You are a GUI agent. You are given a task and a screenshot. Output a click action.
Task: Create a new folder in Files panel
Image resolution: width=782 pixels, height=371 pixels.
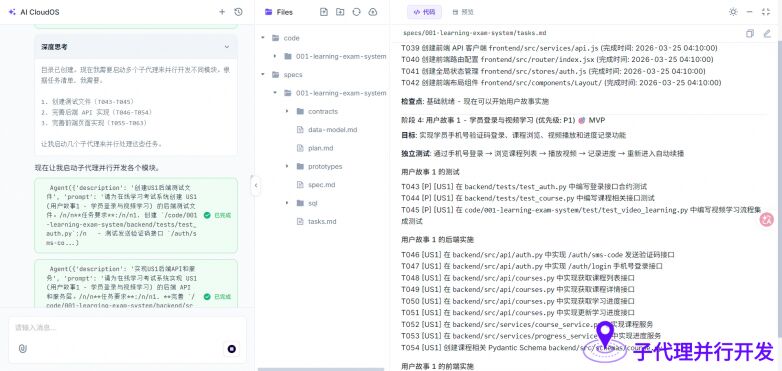(340, 12)
